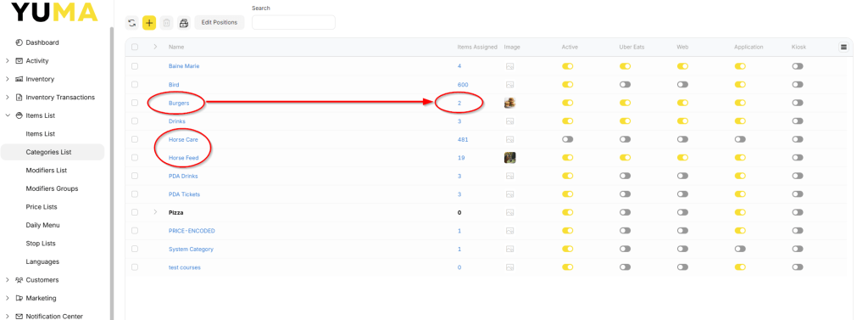Open Price Lists in sidebar

point(42,207)
